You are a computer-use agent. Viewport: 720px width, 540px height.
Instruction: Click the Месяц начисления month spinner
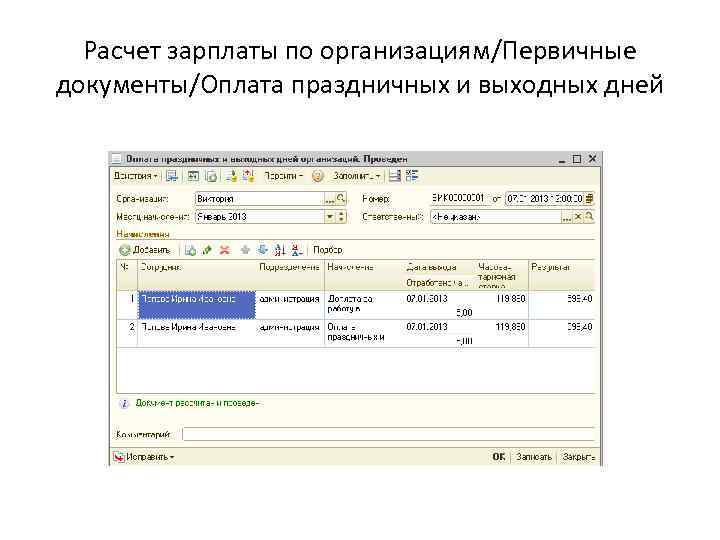341,217
